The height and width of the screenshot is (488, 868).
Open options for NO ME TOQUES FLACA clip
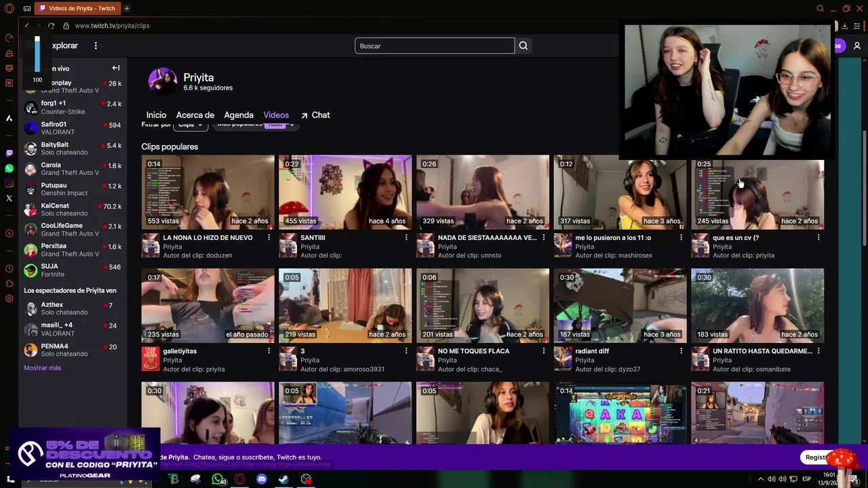coord(543,351)
